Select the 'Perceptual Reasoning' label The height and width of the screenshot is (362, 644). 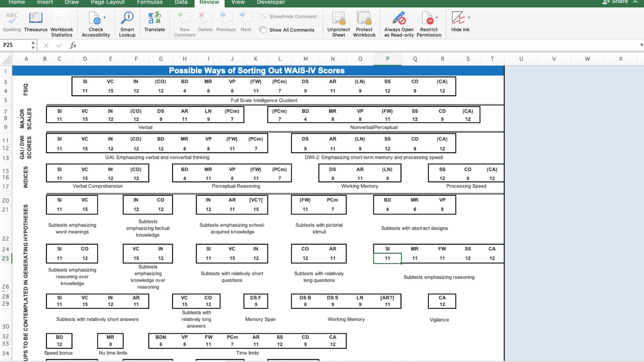(x=236, y=186)
